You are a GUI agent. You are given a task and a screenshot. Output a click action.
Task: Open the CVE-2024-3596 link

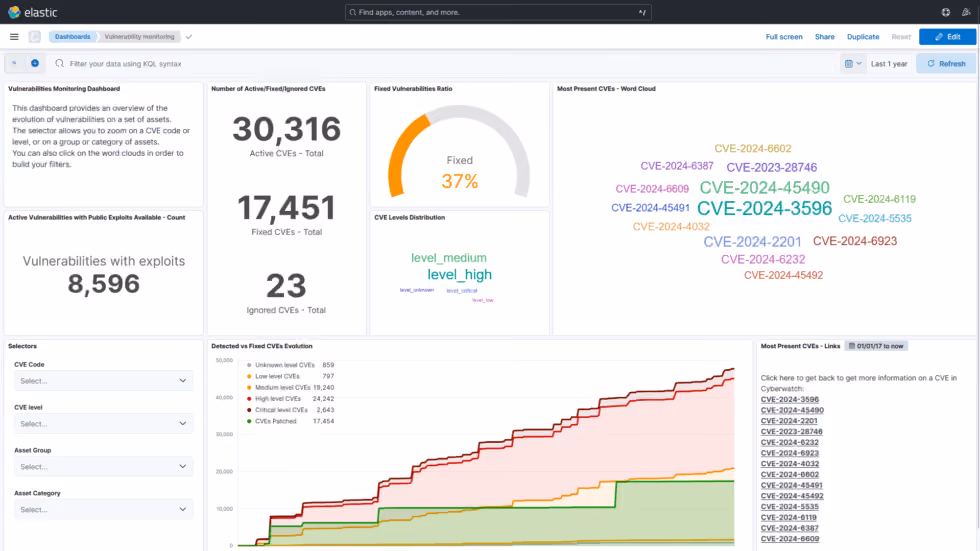click(x=789, y=399)
